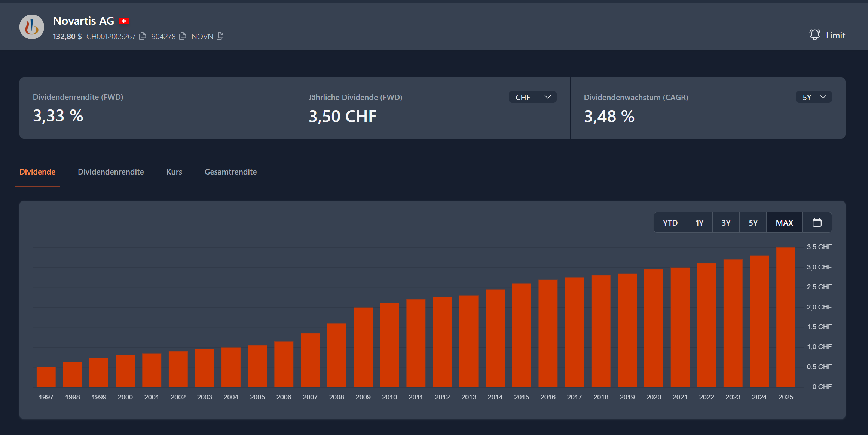Expand the 5Y growth period dropdown

[814, 97]
